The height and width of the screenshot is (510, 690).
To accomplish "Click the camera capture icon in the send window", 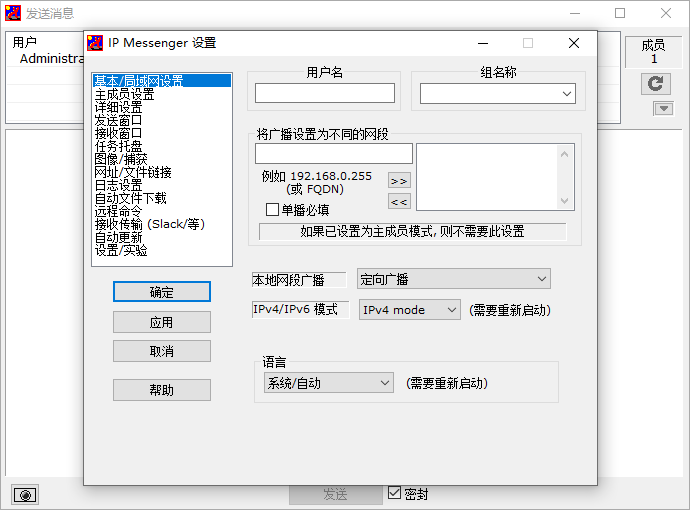I will click(x=25, y=495).
